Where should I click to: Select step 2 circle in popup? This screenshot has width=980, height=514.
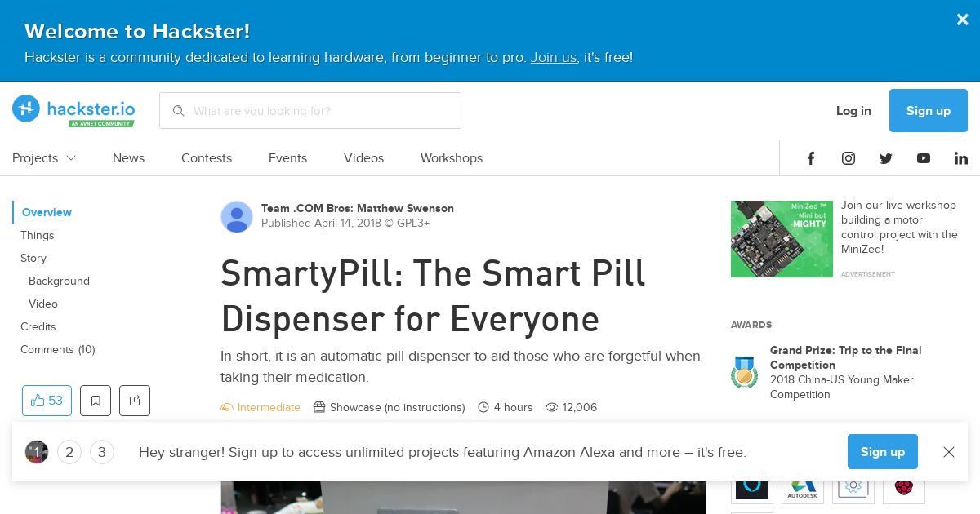[x=69, y=452]
